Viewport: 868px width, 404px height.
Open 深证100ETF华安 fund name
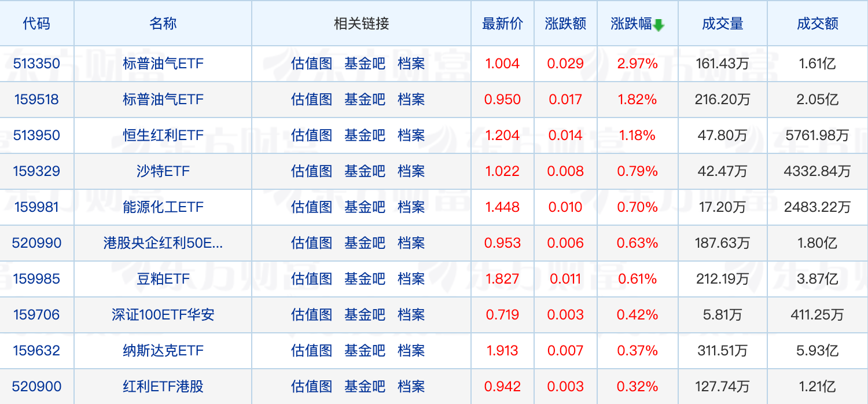tap(163, 315)
